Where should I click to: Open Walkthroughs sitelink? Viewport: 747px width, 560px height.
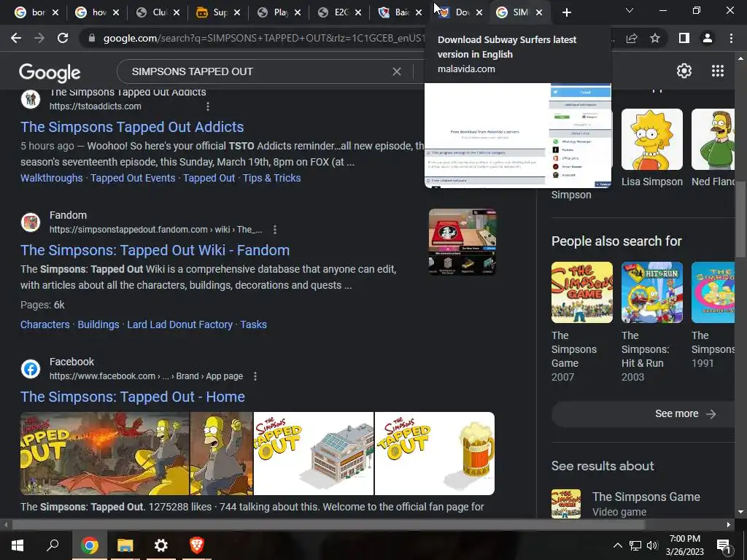(x=52, y=178)
